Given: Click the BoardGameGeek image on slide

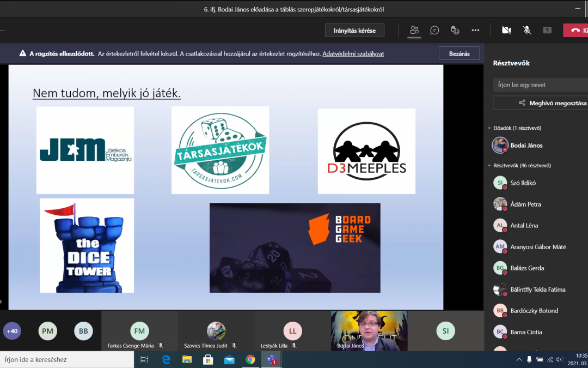Looking at the screenshot, I should tap(295, 248).
